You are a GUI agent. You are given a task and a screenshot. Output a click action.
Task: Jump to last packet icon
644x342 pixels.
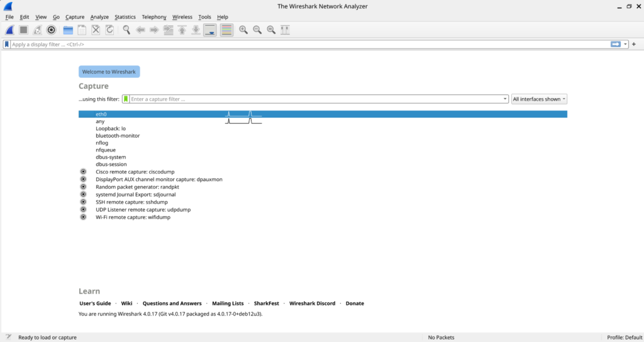(x=196, y=30)
